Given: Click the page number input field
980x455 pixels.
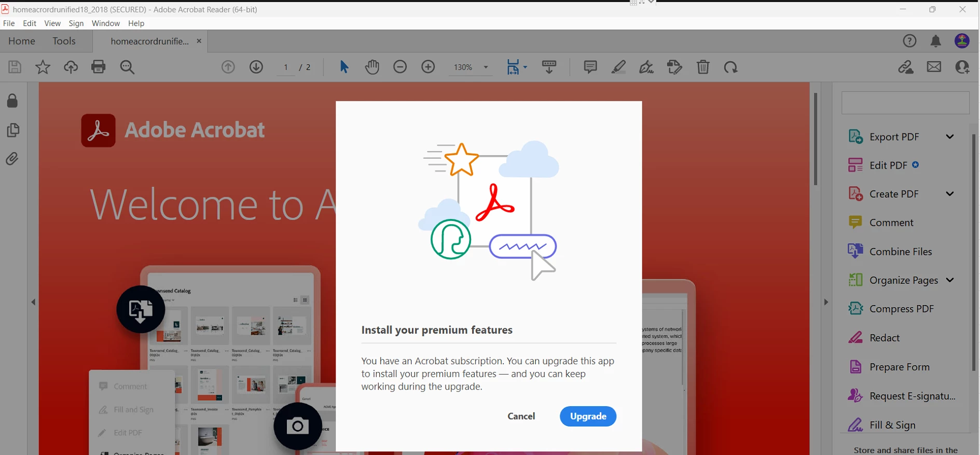Looking at the screenshot, I should tap(285, 67).
